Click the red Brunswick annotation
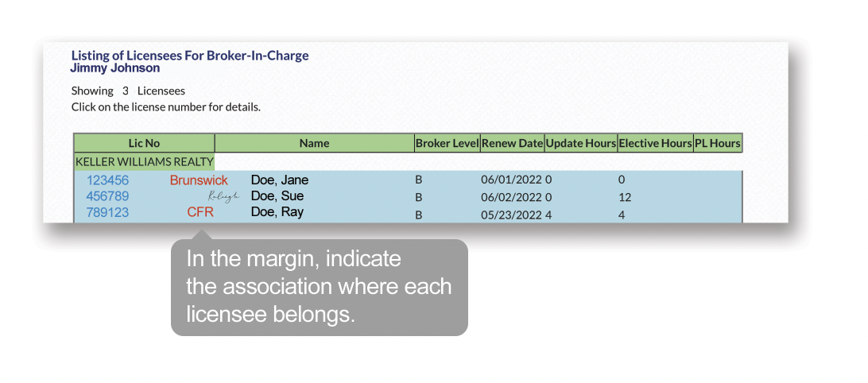 [199, 180]
